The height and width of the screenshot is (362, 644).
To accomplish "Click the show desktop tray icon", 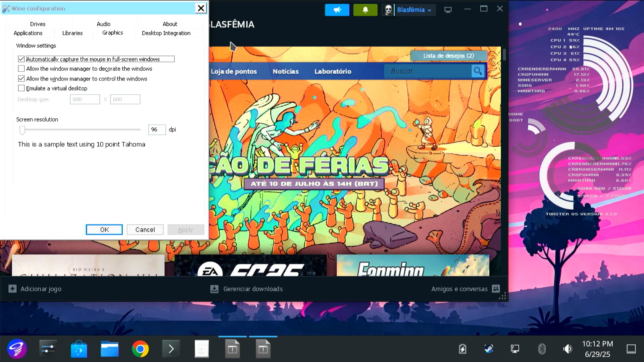I will (631, 349).
